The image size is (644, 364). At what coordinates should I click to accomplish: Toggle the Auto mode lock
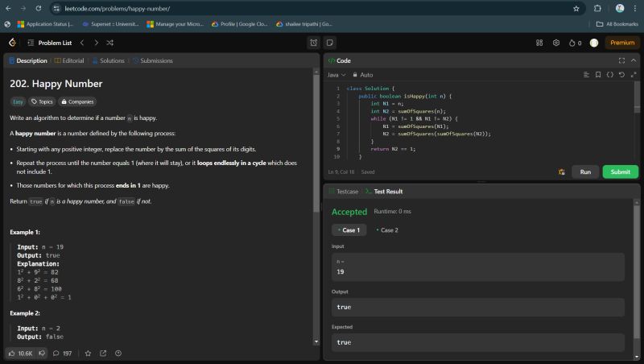363,75
